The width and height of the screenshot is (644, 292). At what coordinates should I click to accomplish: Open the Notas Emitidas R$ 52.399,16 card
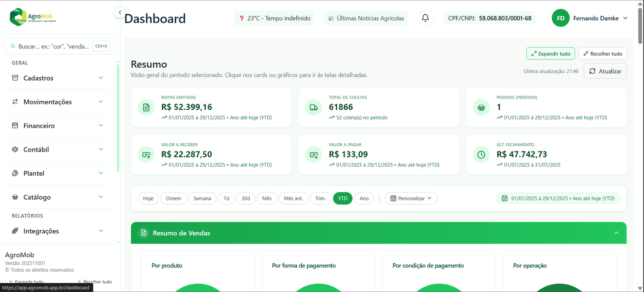(211, 107)
